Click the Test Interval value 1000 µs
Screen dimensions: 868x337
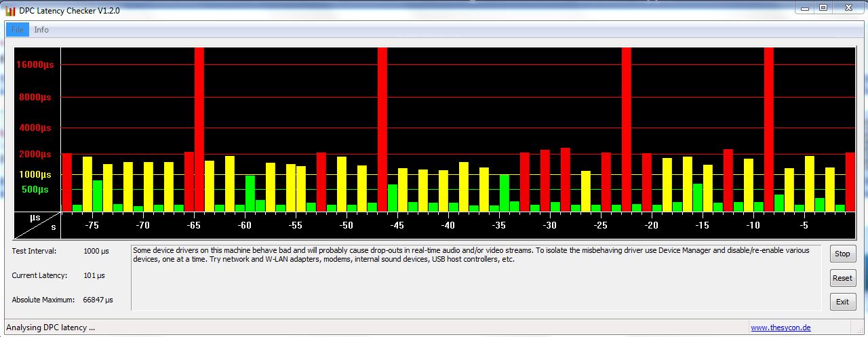coord(96,251)
